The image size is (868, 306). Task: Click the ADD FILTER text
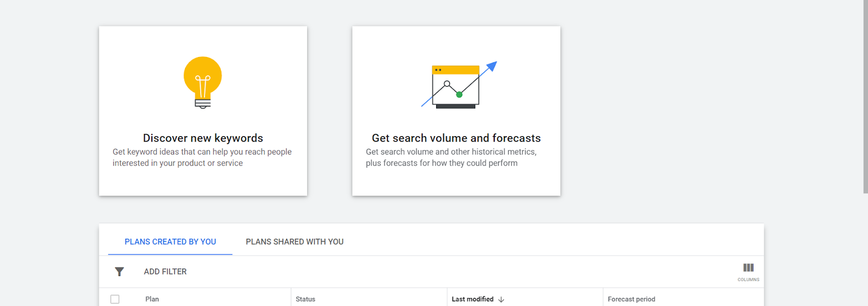click(x=165, y=272)
